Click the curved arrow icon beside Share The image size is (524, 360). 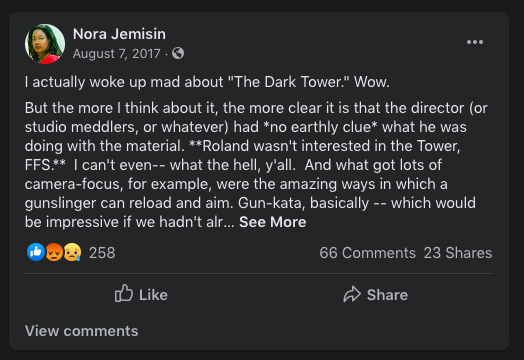(x=352, y=294)
